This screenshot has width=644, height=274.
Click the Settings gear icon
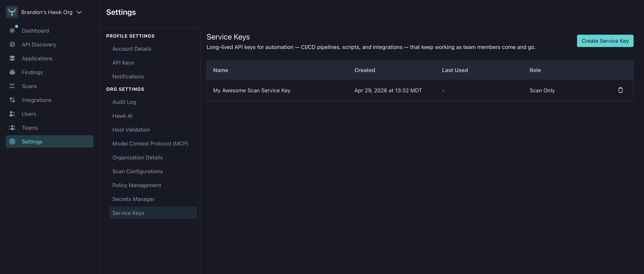pos(12,141)
